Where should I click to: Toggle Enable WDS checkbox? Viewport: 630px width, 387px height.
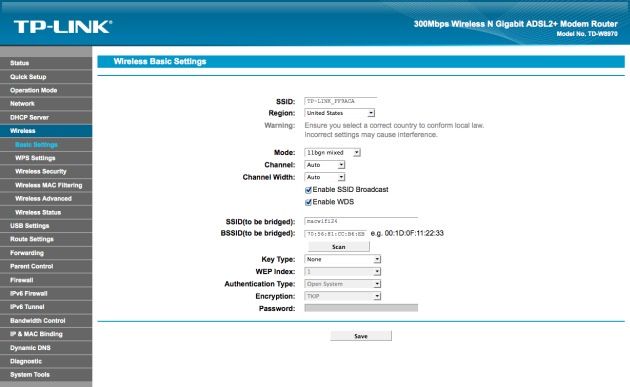point(308,202)
